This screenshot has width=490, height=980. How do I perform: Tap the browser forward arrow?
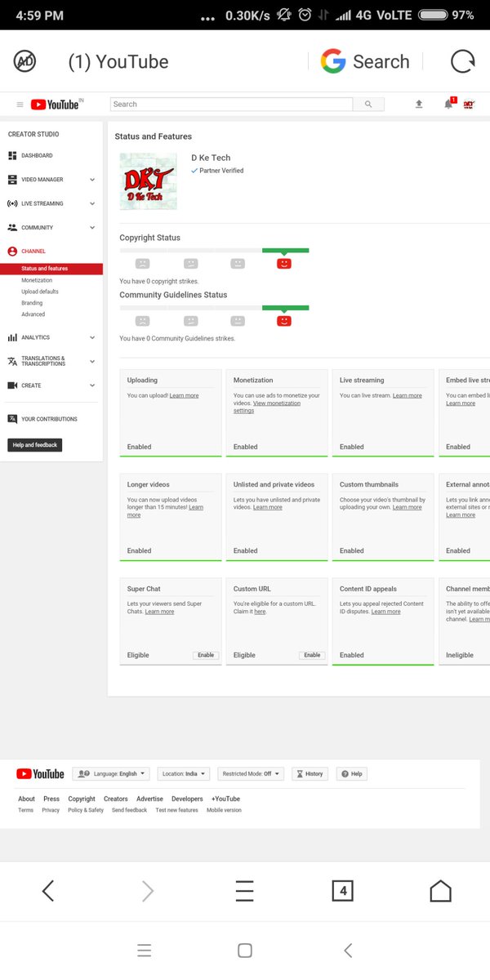pos(148,891)
